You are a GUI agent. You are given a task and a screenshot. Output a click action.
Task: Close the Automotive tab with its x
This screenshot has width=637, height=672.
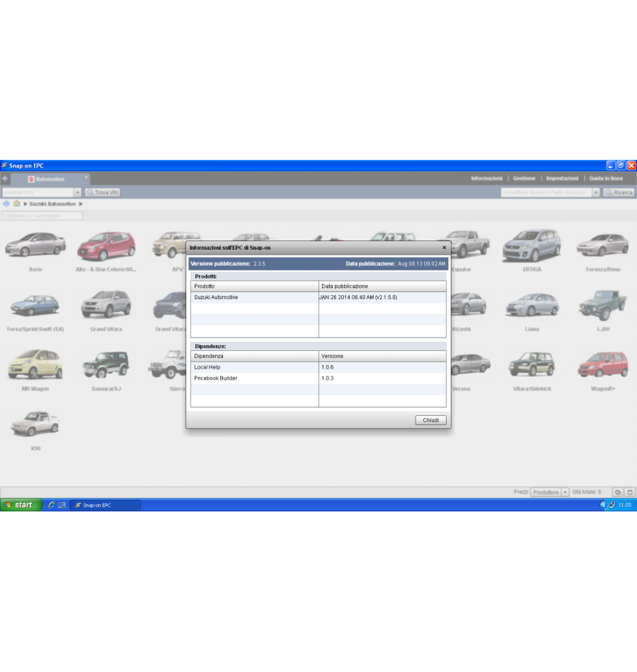point(86,177)
